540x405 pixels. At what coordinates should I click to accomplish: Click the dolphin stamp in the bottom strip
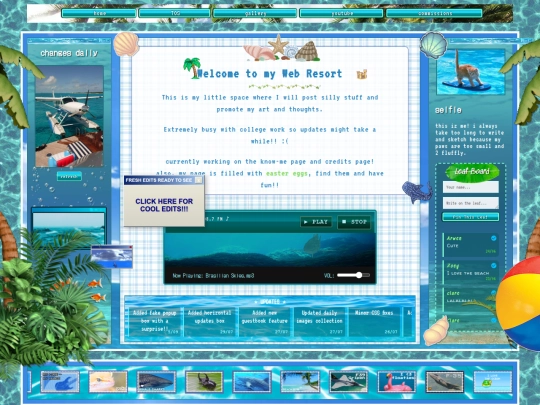click(x=252, y=382)
